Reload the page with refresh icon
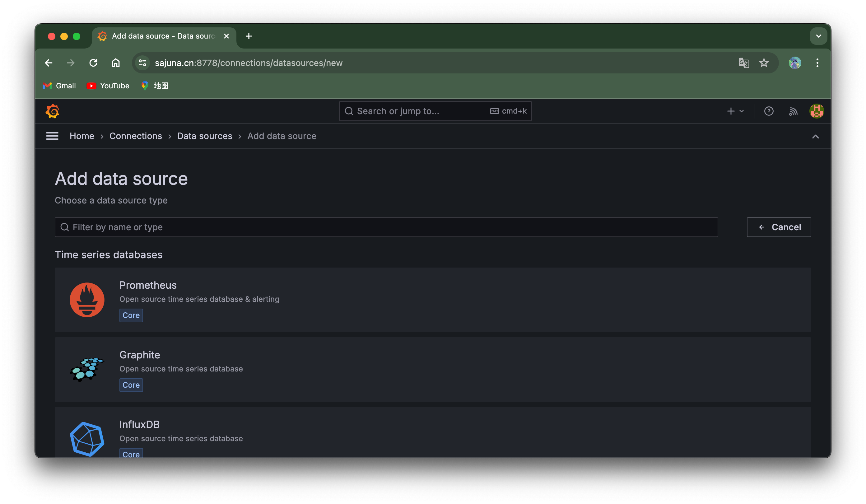This screenshot has height=504, width=866. (93, 63)
